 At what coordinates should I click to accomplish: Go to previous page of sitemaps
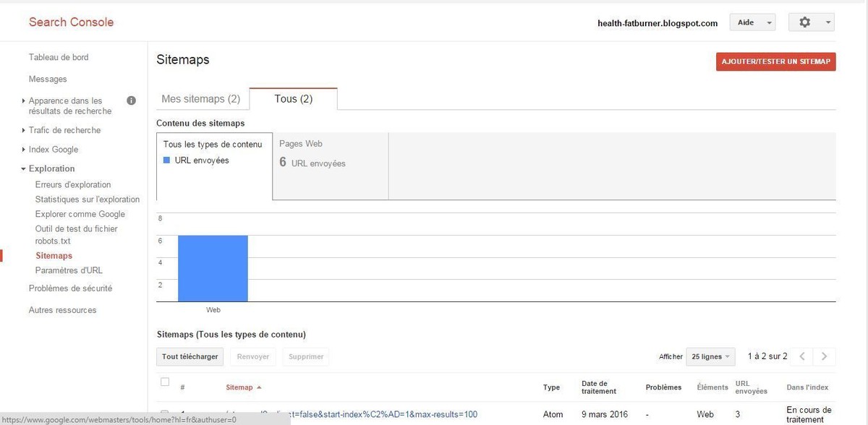pyautogui.click(x=801, y=356)
